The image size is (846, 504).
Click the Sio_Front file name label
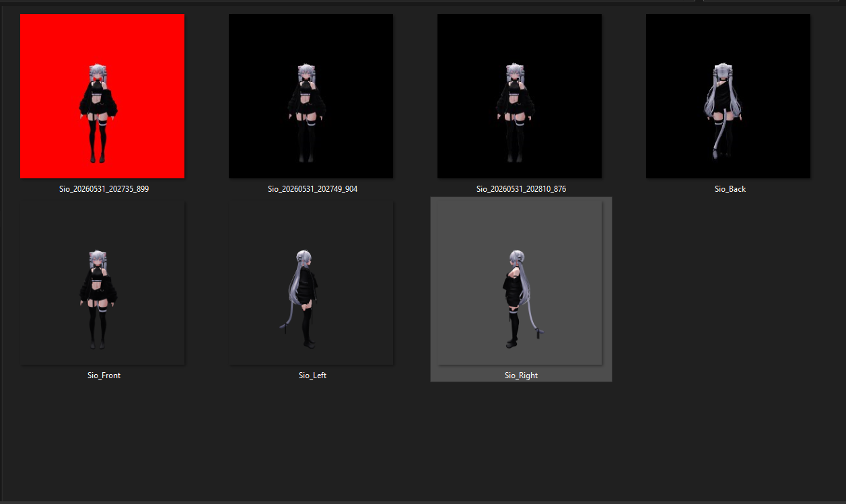point(104,375)
